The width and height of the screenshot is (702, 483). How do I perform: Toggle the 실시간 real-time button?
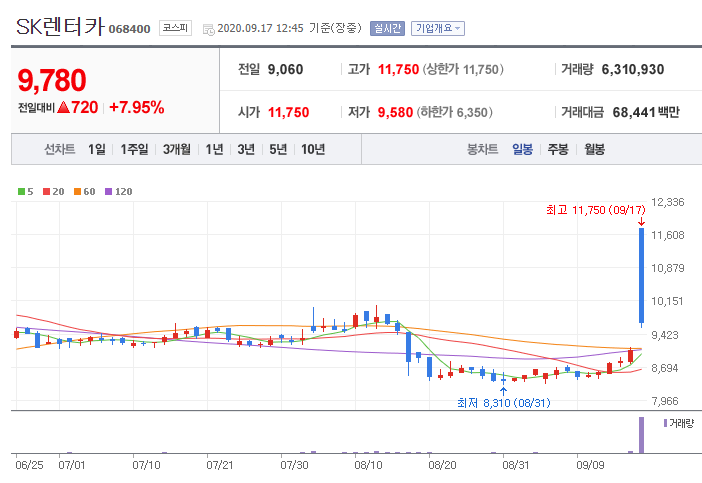point(387,29)
